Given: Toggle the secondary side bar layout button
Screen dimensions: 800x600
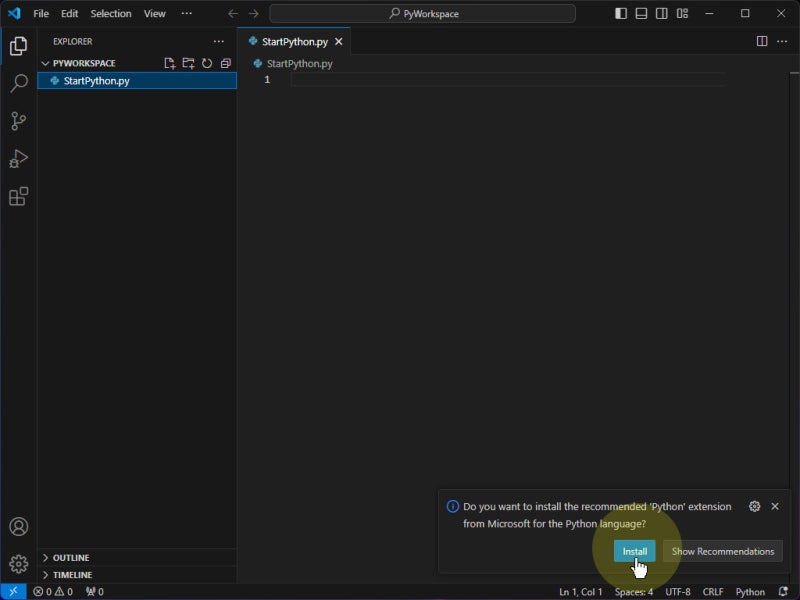Looking at the screenshot, I should point(661,14).
